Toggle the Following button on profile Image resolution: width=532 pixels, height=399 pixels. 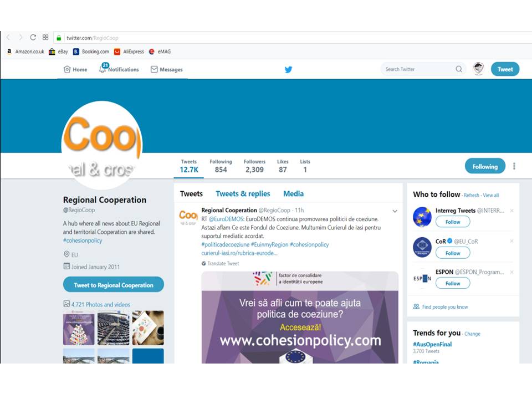point(485,166)
